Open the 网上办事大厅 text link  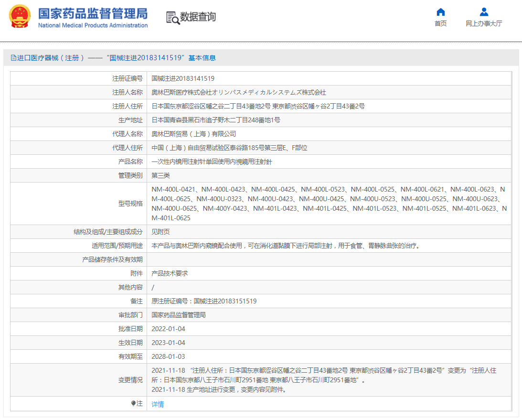pyautogui.click(x=484, y=24)
